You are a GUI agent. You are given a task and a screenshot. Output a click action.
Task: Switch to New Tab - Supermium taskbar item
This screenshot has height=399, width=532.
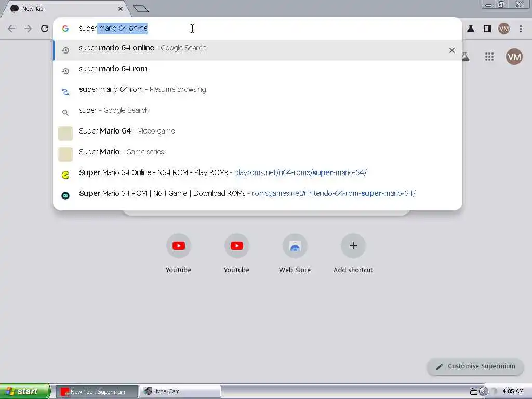coord(97,392)
